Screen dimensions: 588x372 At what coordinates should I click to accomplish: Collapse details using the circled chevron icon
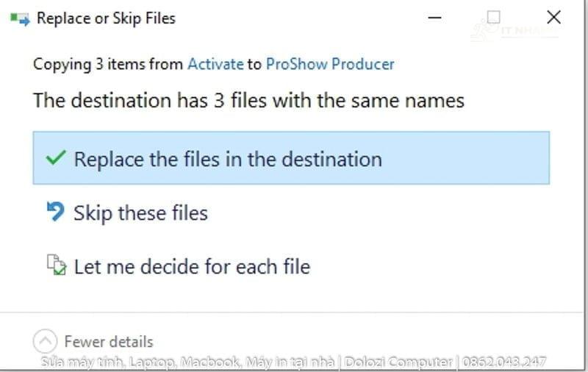coord(45,341)
